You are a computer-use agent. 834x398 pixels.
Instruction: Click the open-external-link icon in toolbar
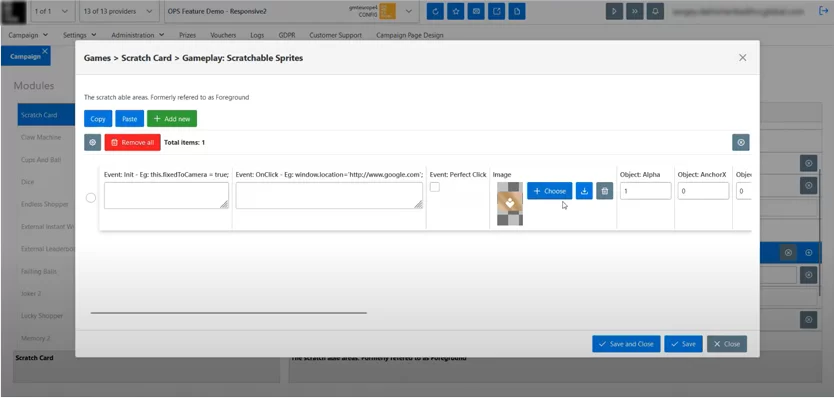[x=496, y=11]
